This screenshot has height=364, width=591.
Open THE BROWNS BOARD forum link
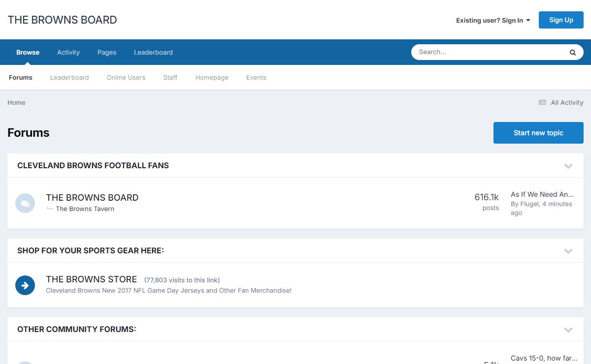pyautogui.click(x=92, y=197)
